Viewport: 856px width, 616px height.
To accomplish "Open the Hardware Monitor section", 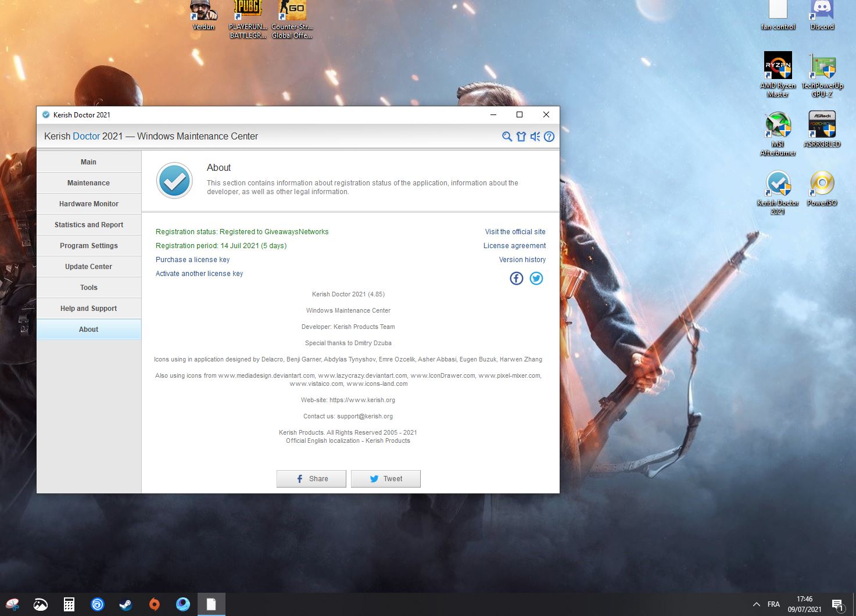I will point(89,204).
